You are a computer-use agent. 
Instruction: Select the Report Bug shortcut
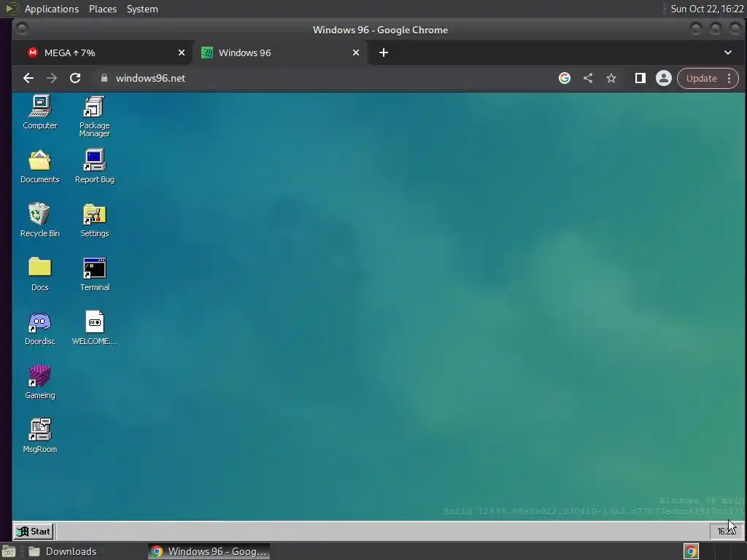pyautogui.click(x=94, y=166)
